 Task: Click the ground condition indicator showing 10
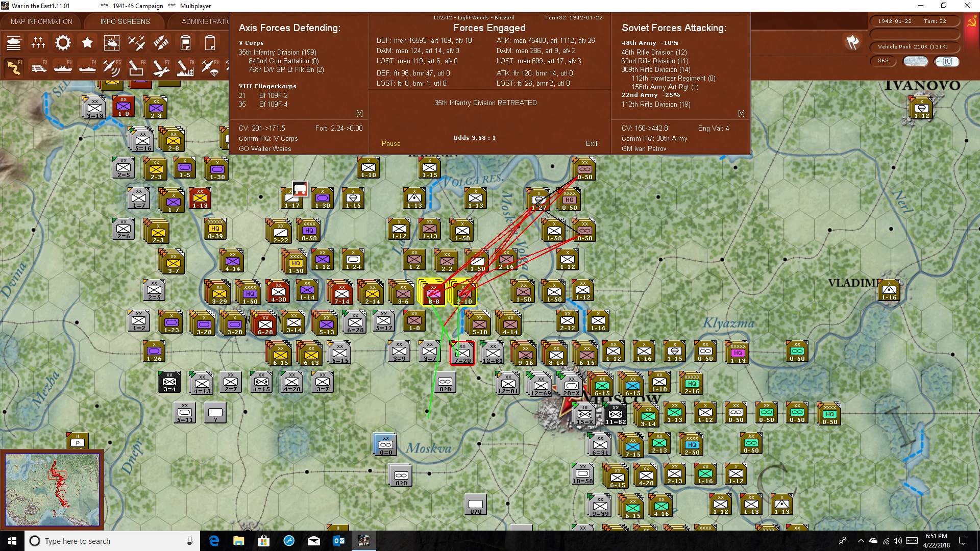(947, 61)
